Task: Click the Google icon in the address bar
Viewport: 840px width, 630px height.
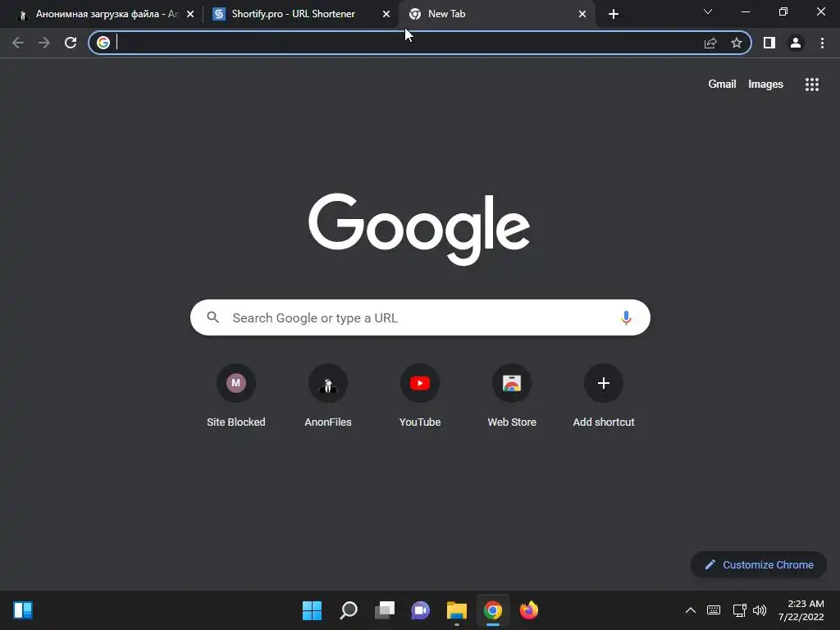Action: (103, 43)
